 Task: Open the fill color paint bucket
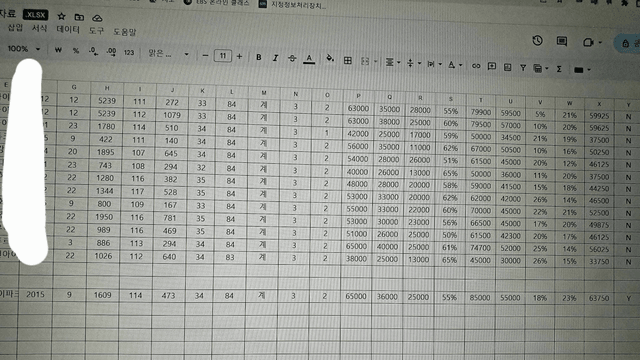click(330, 59)
